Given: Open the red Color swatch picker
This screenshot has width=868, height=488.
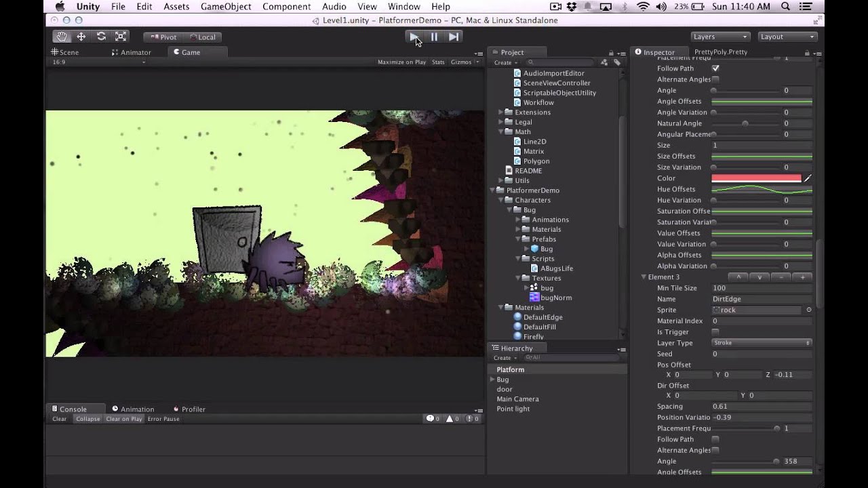Looking at the screenshot, I should click(756, 178).
